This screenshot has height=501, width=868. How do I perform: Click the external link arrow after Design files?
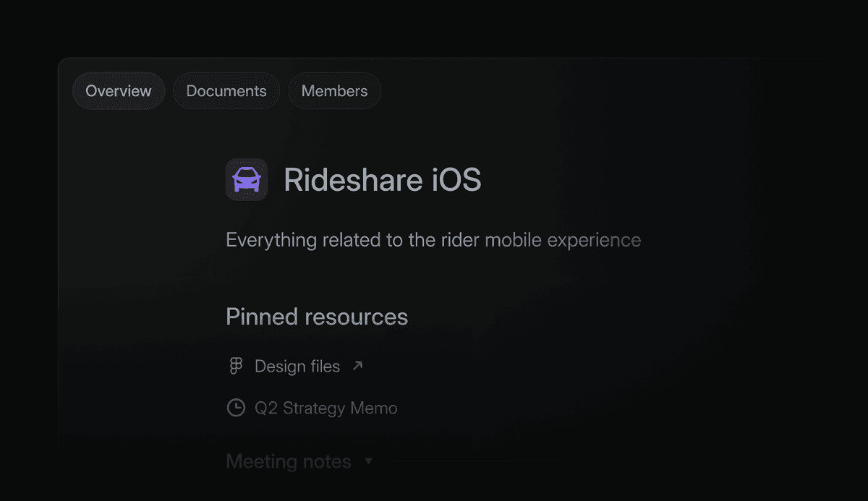[357, 366]
